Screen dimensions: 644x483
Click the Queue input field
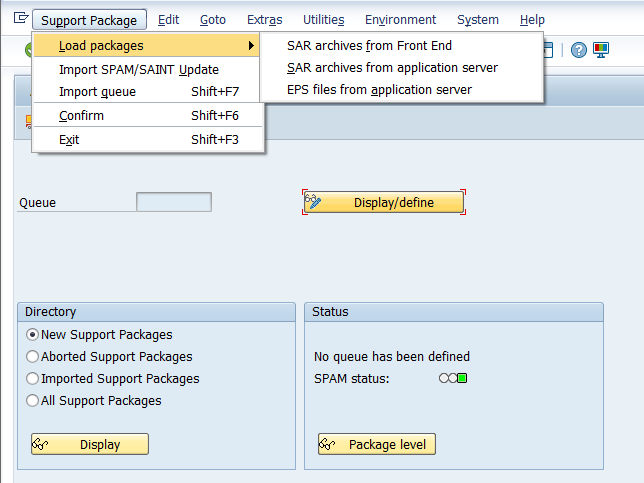(x=174, y=202)
